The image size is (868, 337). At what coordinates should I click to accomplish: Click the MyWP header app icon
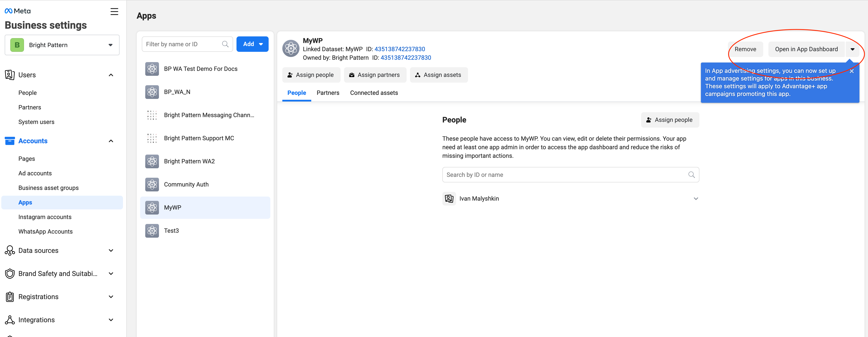(291, 48)
